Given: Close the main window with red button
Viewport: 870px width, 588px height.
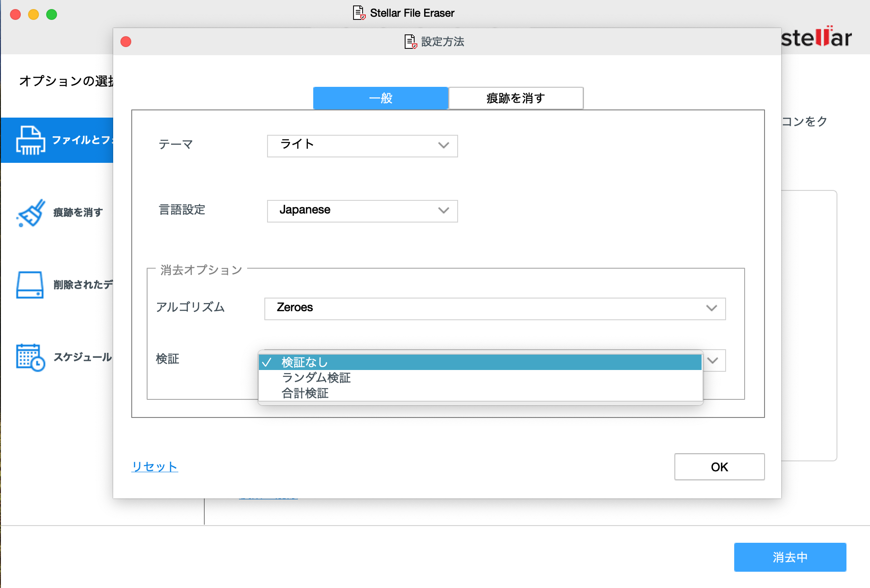Looking at the screenshot, I should click(x=15, y=14).
